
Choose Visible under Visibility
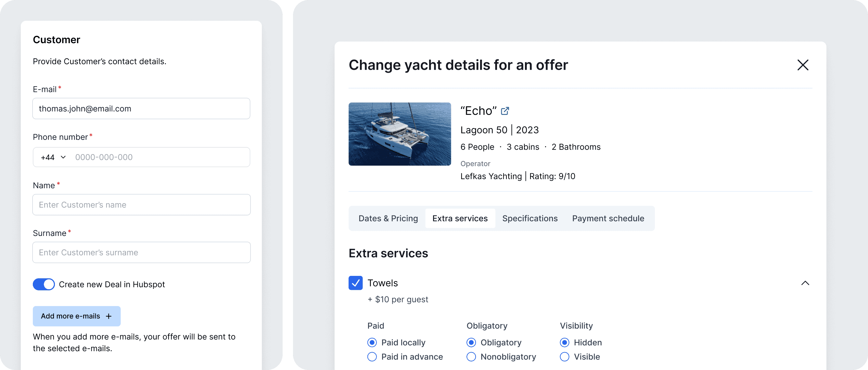point(564,357)
